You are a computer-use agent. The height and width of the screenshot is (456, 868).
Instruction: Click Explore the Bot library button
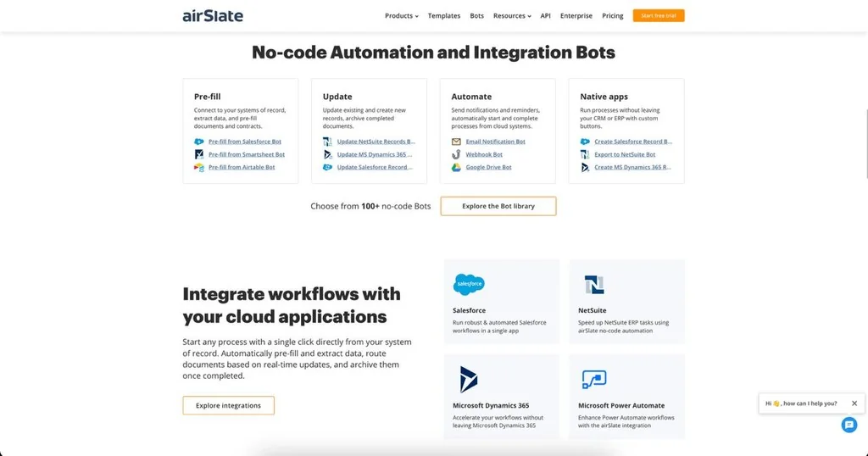coord(498,206)
